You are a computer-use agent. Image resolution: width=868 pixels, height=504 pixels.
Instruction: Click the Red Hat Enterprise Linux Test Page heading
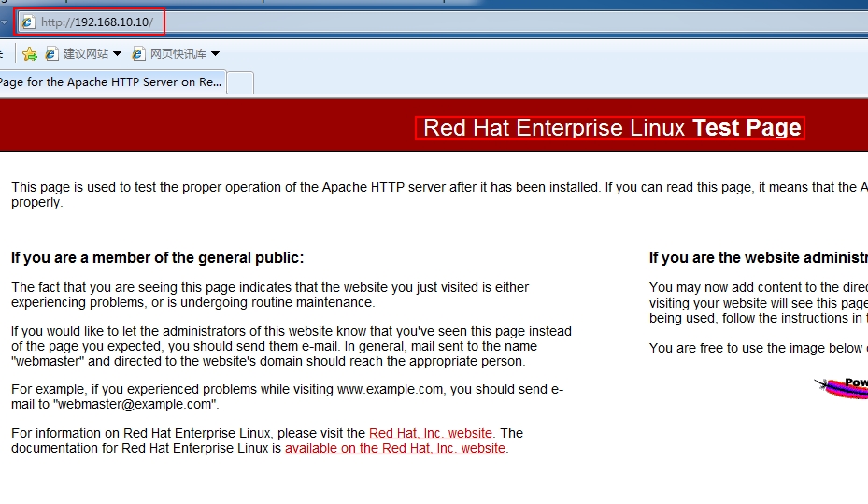pos(611,128)
